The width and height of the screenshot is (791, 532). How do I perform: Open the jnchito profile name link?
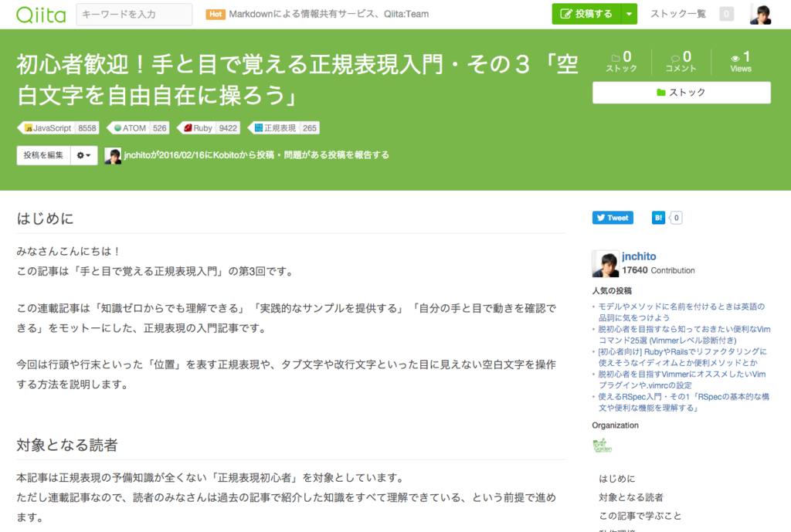(x=639, y=256)
